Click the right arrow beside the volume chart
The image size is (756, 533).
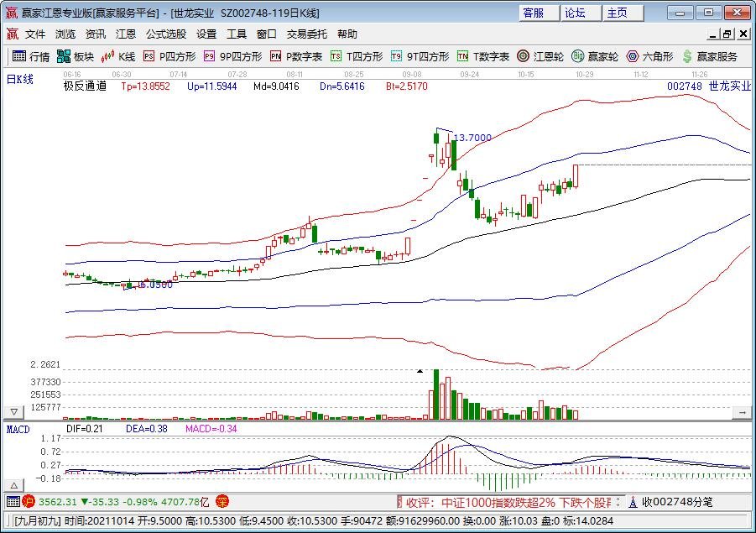(742, 412)
